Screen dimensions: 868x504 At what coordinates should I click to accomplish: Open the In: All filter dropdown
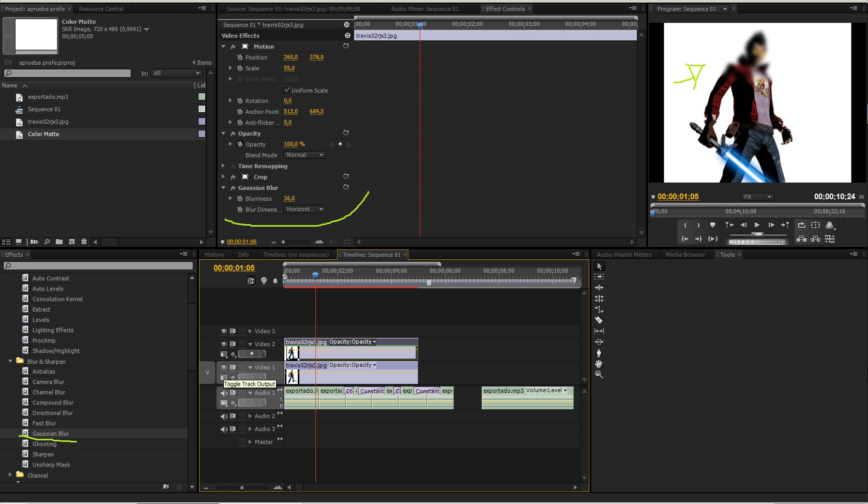pyautogui.click(x=176, y=73)
